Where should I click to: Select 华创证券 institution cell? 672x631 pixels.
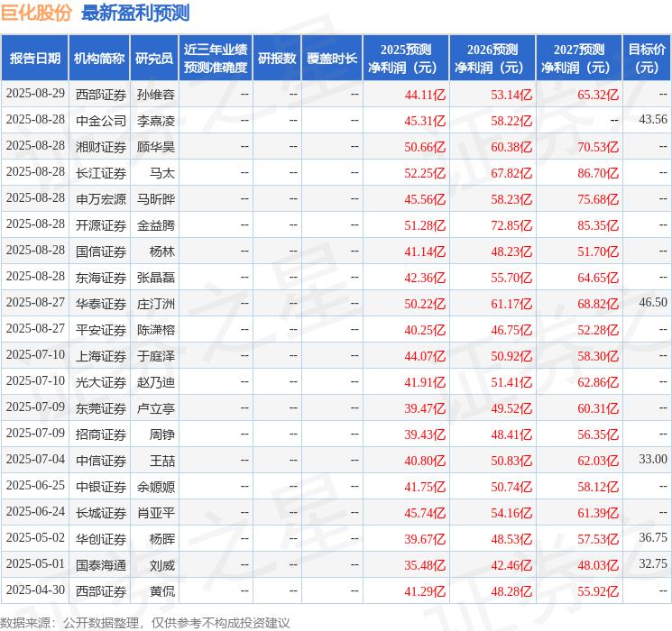pyautogui.click(x=101, y=539)
